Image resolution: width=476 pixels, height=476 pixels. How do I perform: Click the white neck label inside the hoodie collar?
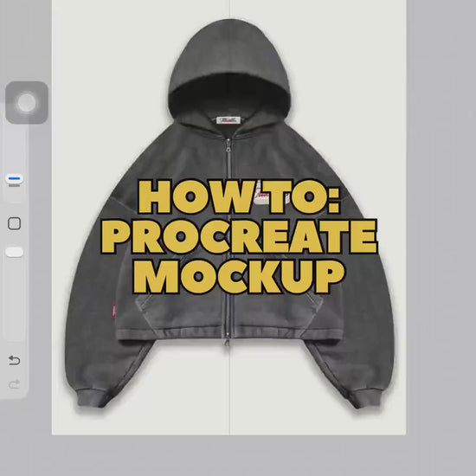228,120
